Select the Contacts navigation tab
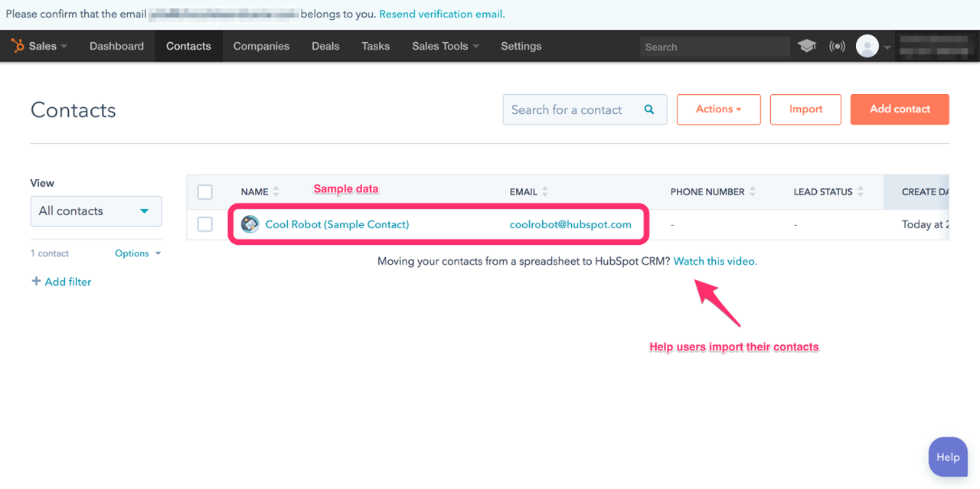 [188, 46]
